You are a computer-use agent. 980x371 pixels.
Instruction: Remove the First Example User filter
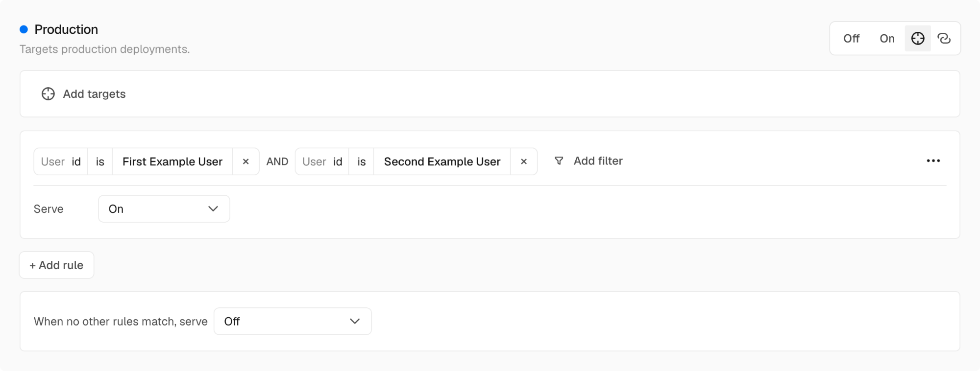pyautogui.click(x=245, y=162)
